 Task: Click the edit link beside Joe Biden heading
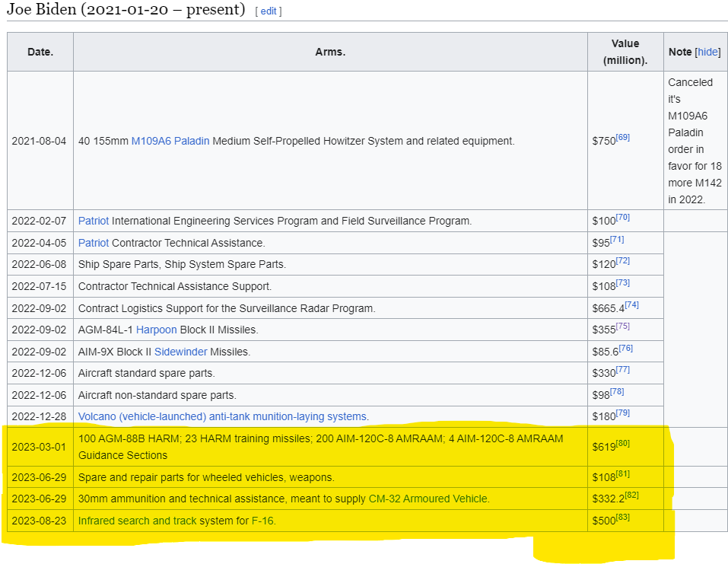[x=269, y=11]
